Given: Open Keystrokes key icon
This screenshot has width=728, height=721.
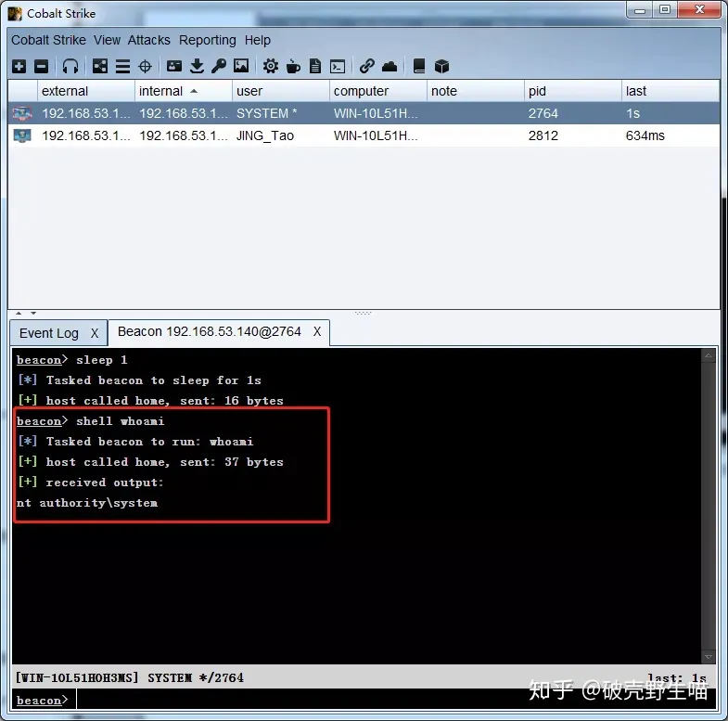Looking at the screenshot, I should pyautogui.click(x=219, y=67).
